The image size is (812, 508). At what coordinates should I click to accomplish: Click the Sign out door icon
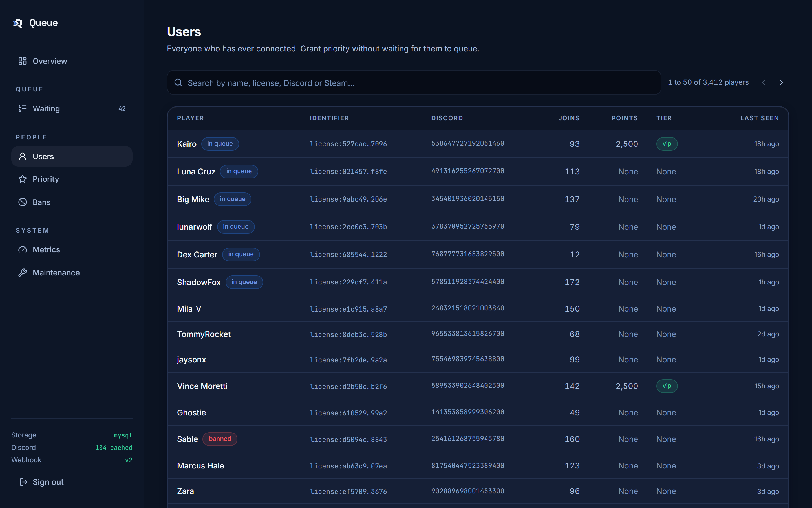coord(23,482)
